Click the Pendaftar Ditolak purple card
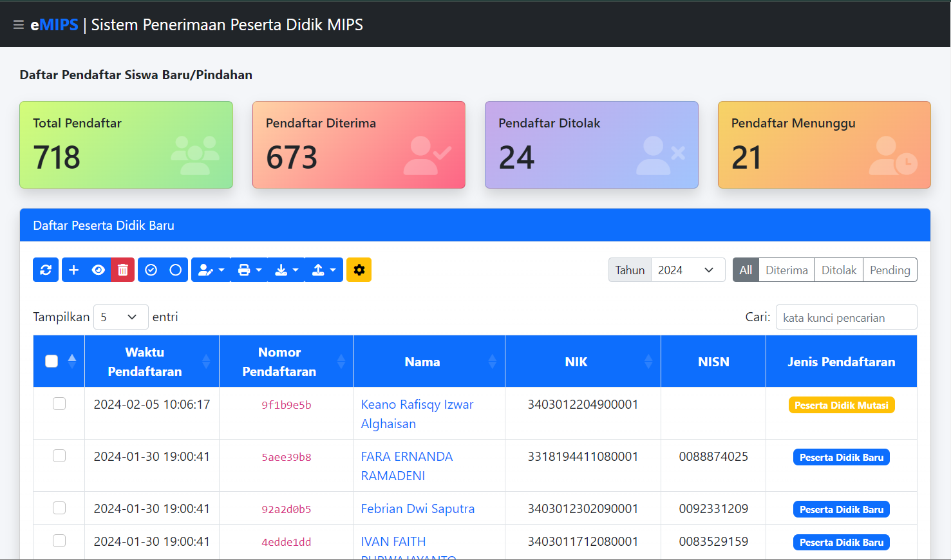 (x=591, y=145)
